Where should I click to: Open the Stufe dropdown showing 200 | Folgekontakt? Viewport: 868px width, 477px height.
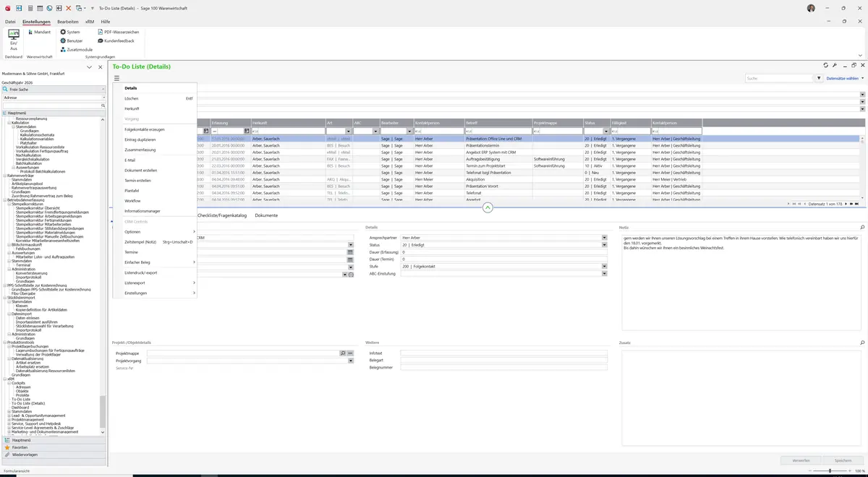pyautogui.click(x=604, y=267)
